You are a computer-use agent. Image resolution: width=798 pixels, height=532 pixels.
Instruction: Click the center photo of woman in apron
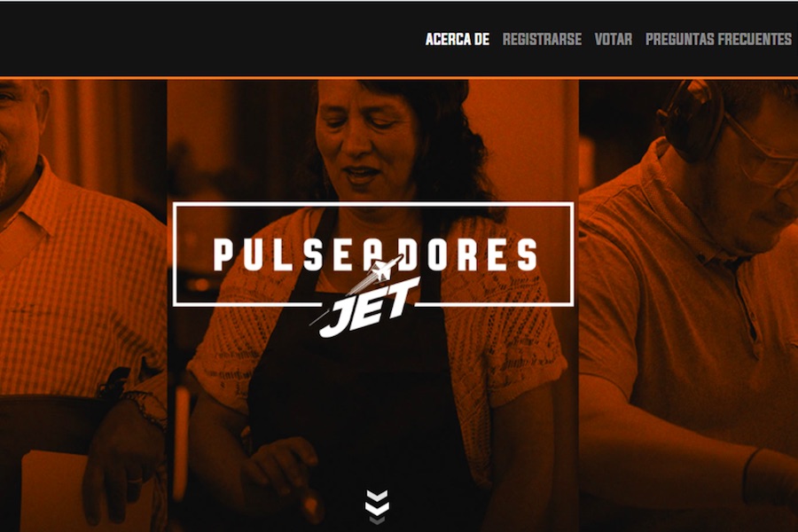(373, 305)
